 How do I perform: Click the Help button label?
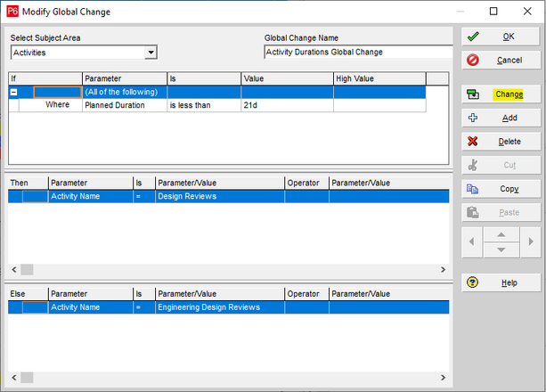[x=509, y=282]
